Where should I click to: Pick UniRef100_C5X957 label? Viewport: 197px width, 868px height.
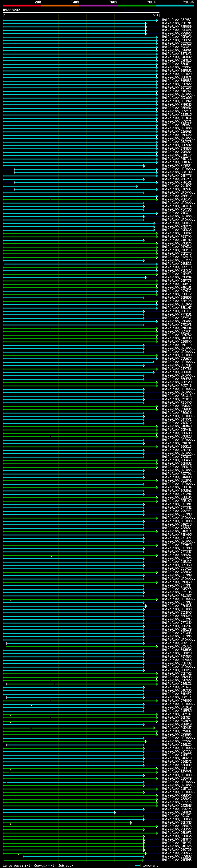point(177,67)
